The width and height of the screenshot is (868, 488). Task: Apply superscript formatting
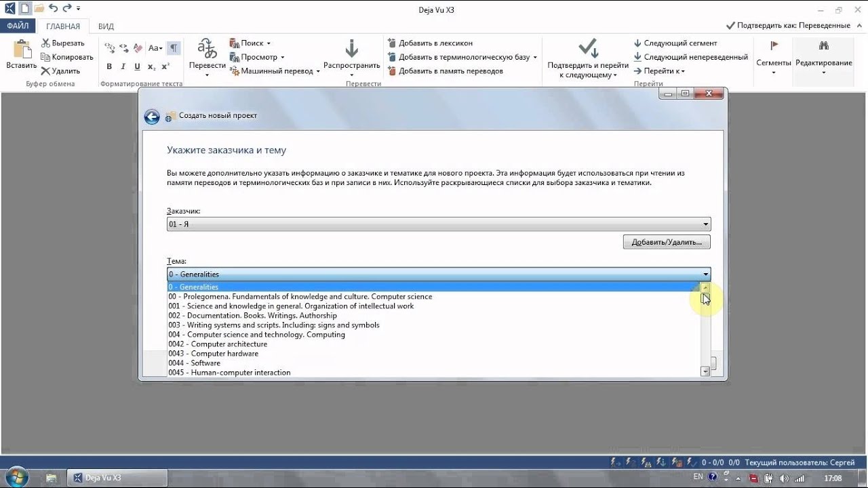click(165, 66)
